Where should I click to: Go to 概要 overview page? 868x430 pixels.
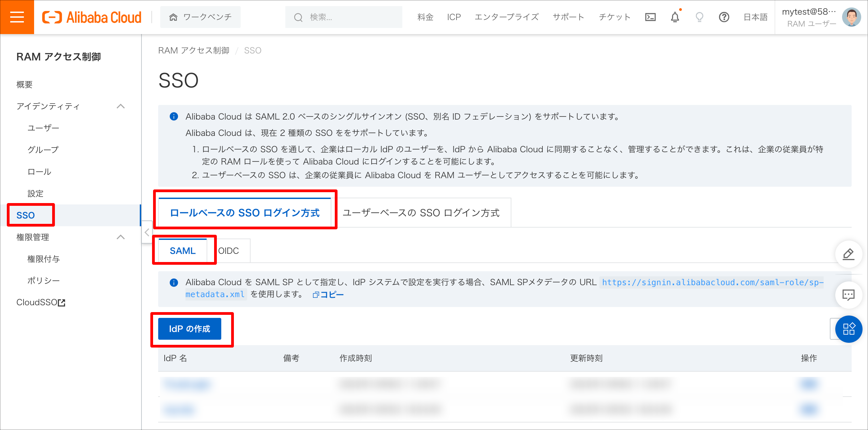pos(25,85)
